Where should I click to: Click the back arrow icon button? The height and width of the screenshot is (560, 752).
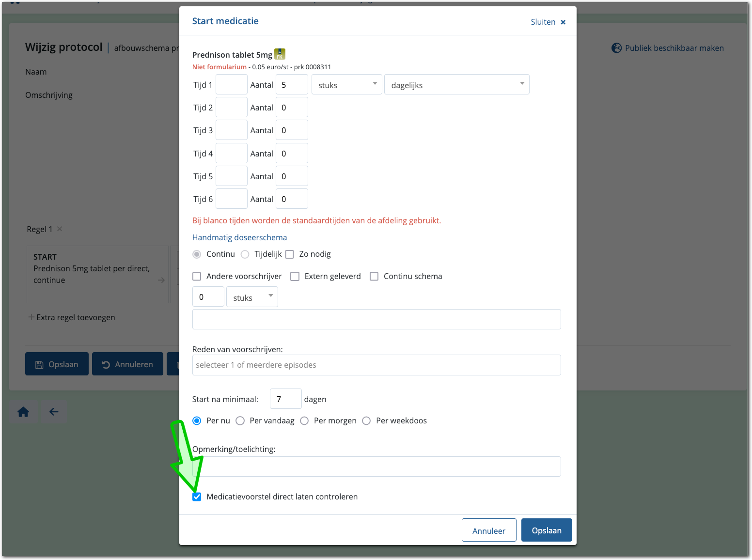point(54,412)
